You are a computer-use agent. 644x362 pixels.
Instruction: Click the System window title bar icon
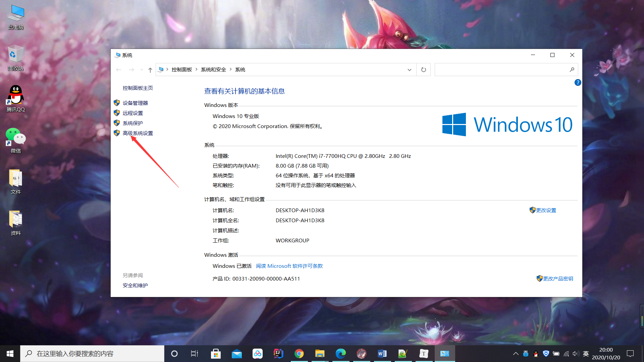click(118, 55)
